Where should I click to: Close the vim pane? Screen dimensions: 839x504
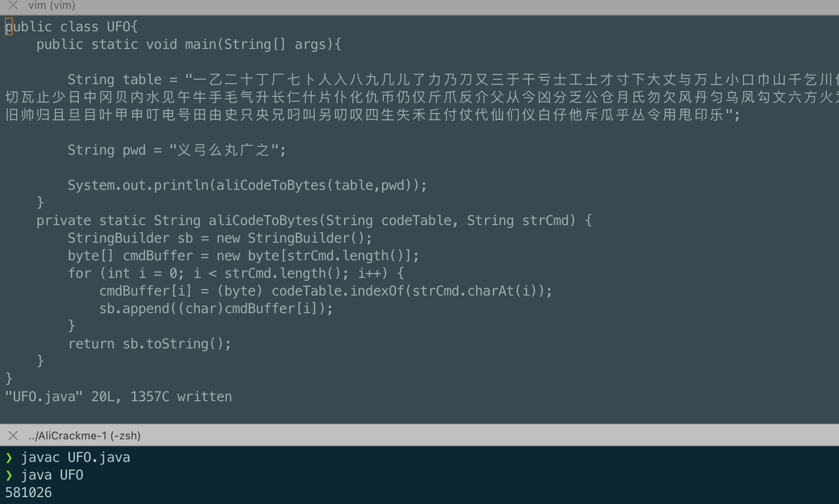[13, 5]
